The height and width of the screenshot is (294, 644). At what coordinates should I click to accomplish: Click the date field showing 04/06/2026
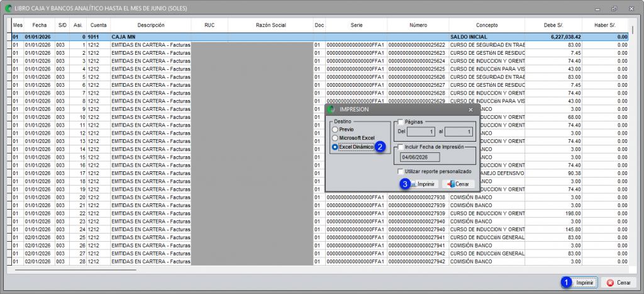click(x=420, y=157)
